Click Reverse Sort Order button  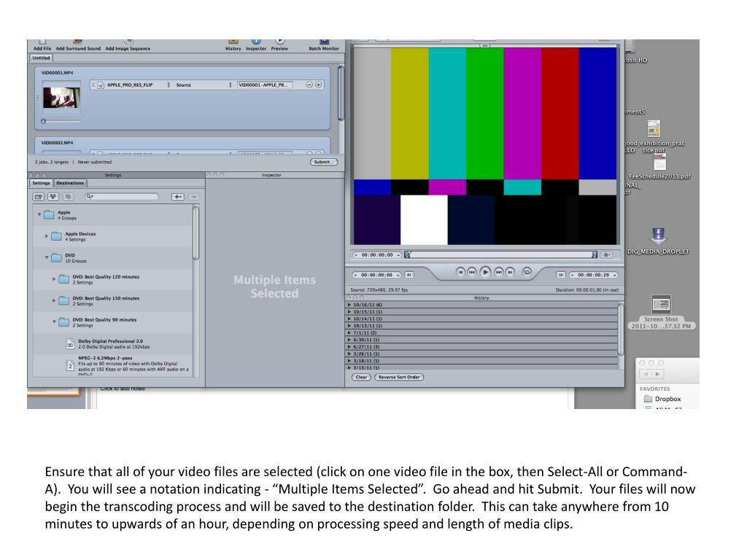point(399,377)
